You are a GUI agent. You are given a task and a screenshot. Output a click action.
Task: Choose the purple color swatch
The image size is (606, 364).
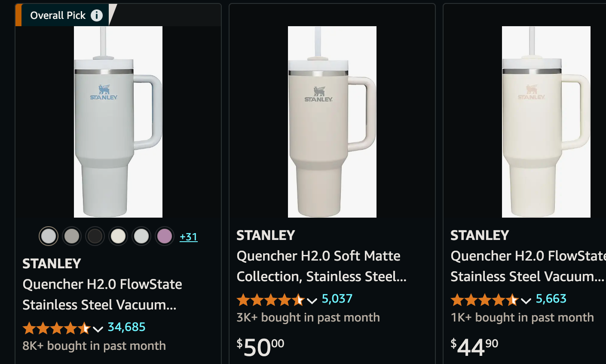click(x=165, y=236)
